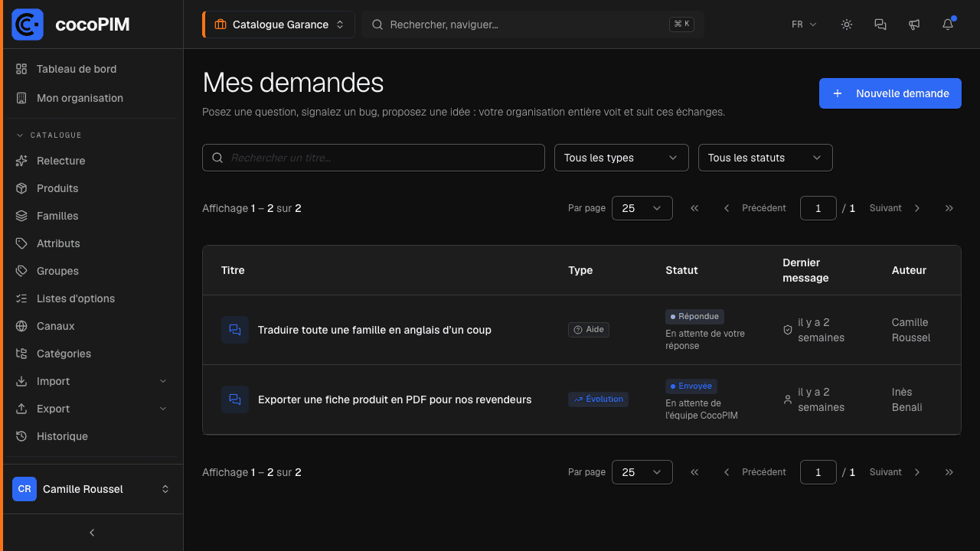Viewport: 980px width, 551px height.
Task: Open Mon organisation in the sidebar
Action: click(x=92, y=98)
